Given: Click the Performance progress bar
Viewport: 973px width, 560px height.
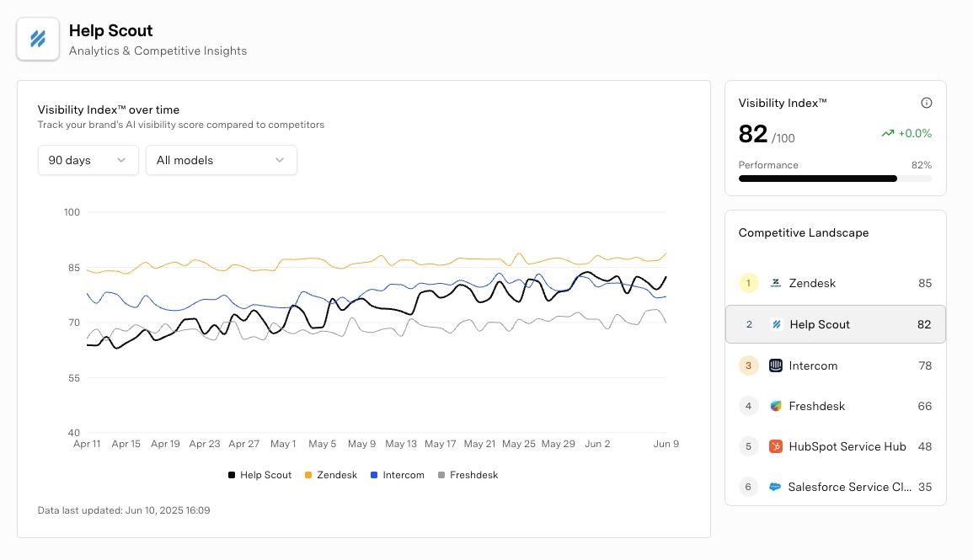Looking at the screenshot, I should (x=835, y=179).
